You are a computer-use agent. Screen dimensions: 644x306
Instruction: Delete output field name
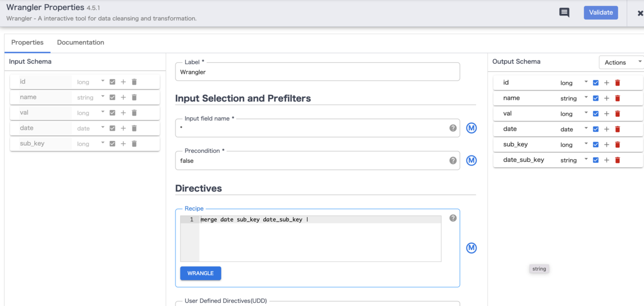coord(617,99)
